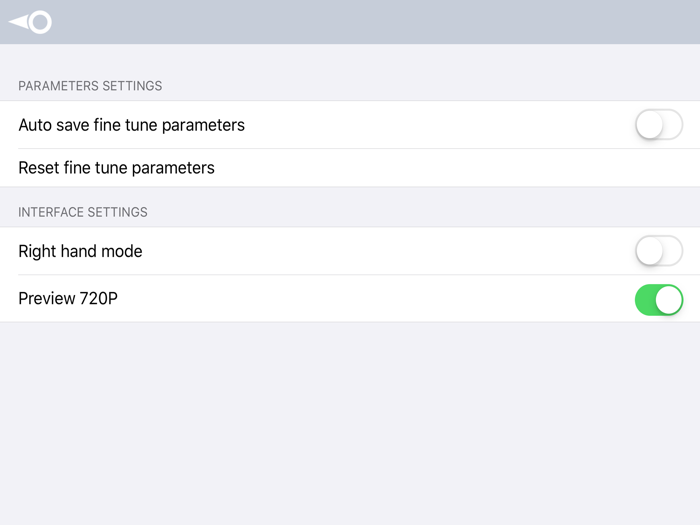Tap the back arrow icon
700x525 pixels.
30,21
